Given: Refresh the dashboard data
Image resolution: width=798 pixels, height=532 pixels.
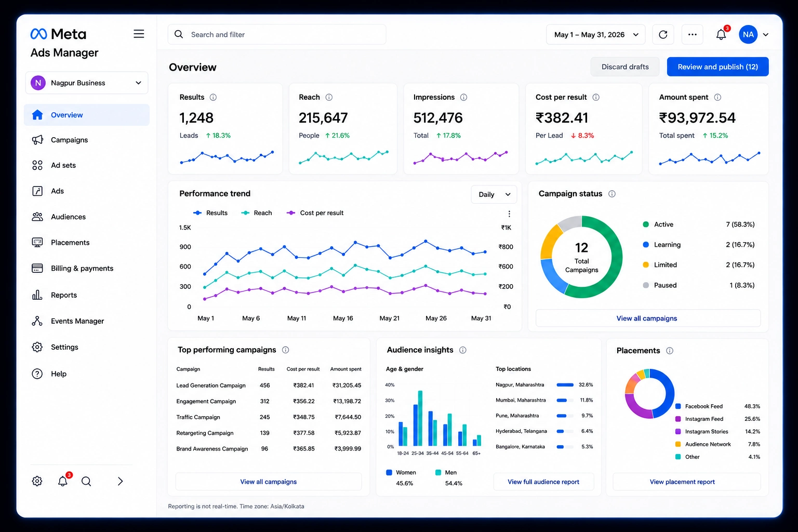Looking at the screenshot, I should point(663,34).
